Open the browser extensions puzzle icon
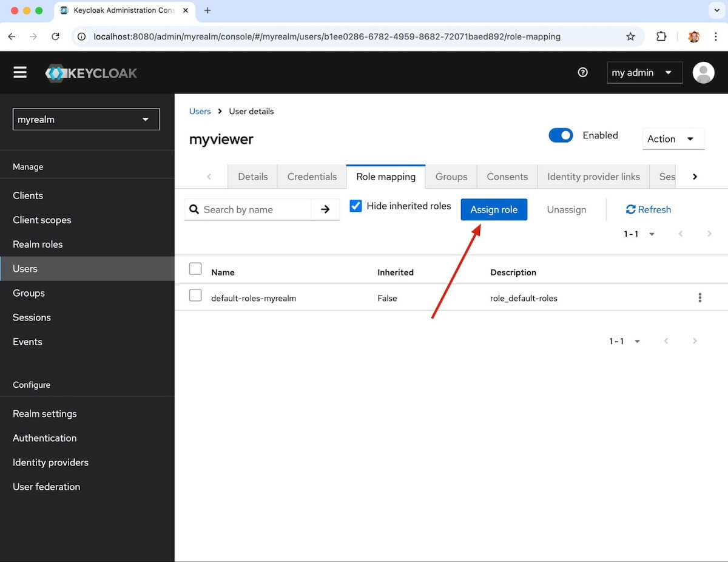The image size is (728, 562). (x=661, y=36)
